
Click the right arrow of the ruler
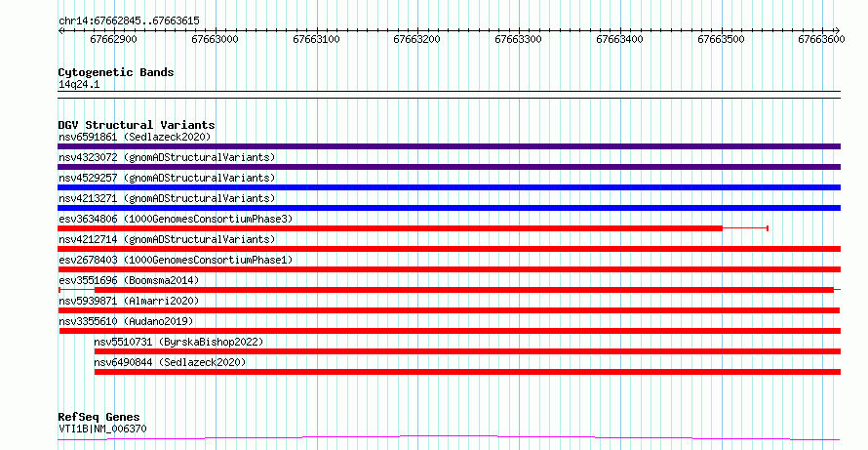[837, 31]
